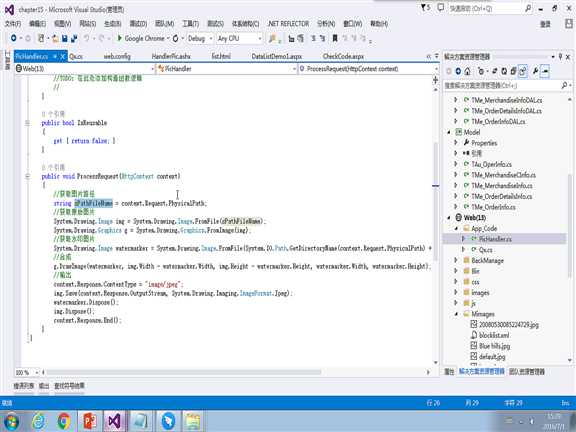Click the Undo arrow in the toolbar
The height and width of the screenshot is (432, 576).
tap(87, 38)
